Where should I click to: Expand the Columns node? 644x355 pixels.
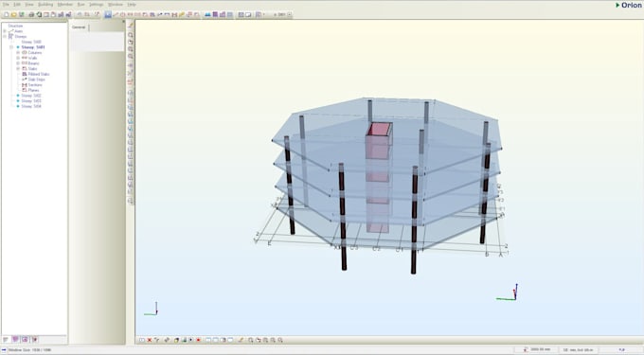click(18, 52)
